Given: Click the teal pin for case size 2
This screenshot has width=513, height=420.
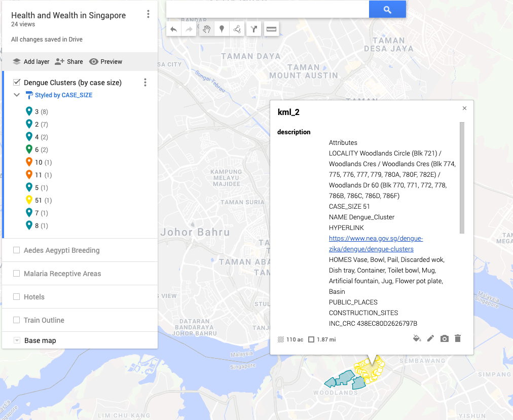Looking at the screenshot, I should pyautogui.click(x=29, y=124).
